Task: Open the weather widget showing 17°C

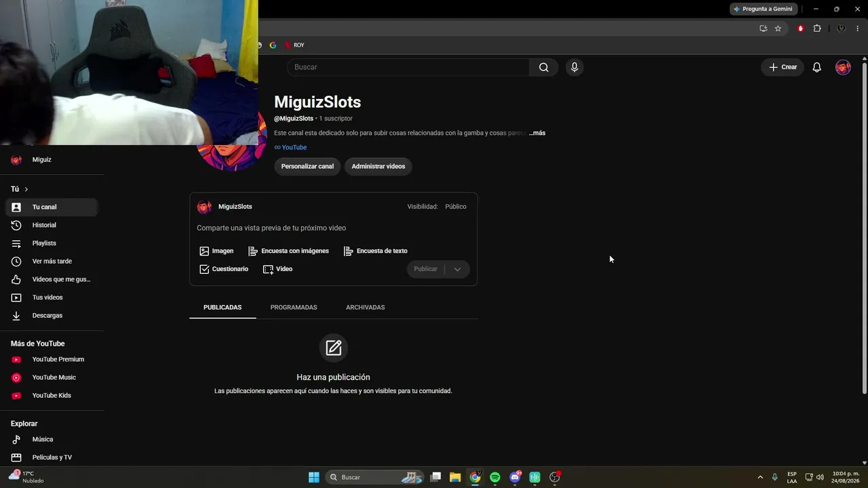Action: click(27, 477)
